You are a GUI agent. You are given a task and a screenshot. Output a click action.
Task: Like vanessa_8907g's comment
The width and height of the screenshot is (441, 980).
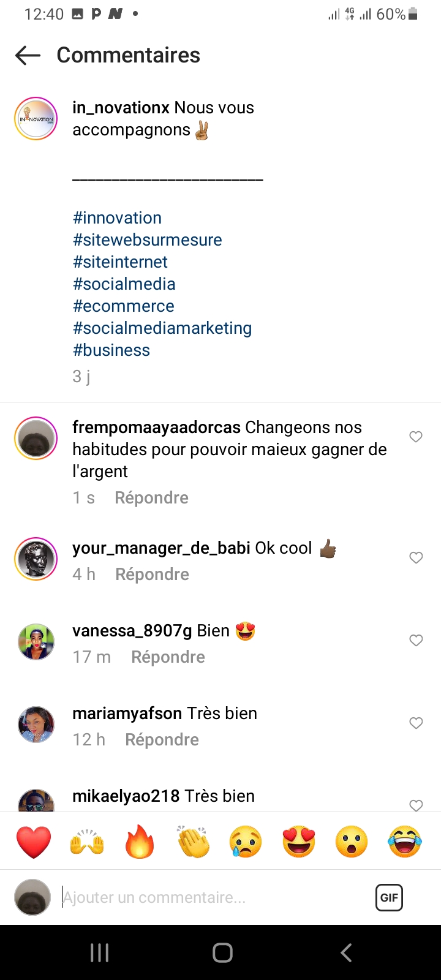point(416,640)
